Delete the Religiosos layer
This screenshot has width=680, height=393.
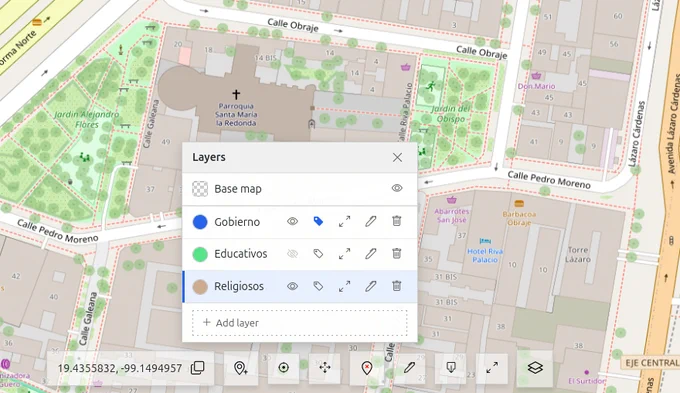point(396,286)
